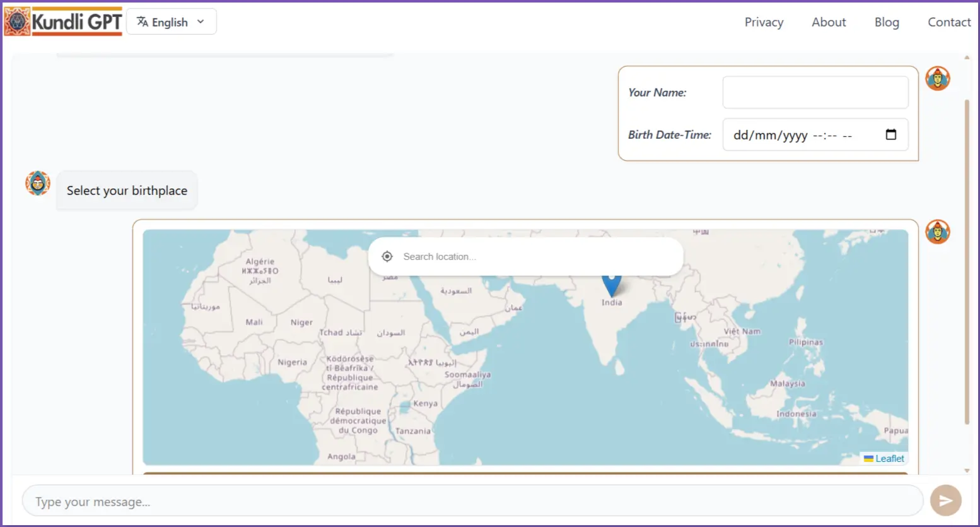This screenshot has height=527, width=980.
Task: Click the locate-me crosshair icon in map search
Action: pyautogui.click(x=387, y=256)
